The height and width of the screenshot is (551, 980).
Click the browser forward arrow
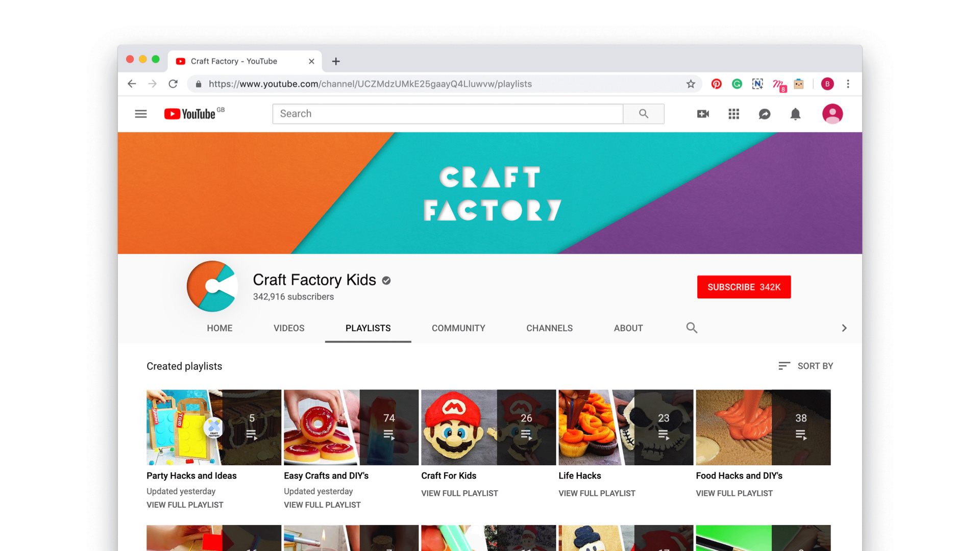tap(152, 84)
